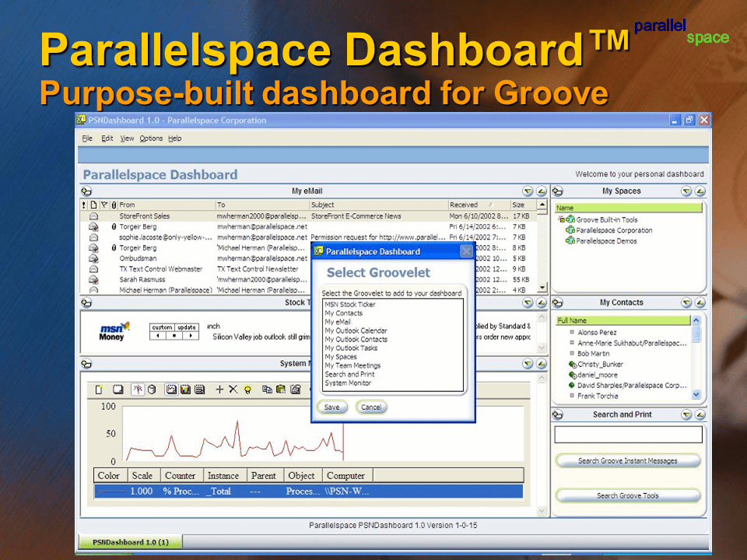Click the My Contacts panel header icon
Viewport: 747px width, 560px height.
tap(557, 303)
